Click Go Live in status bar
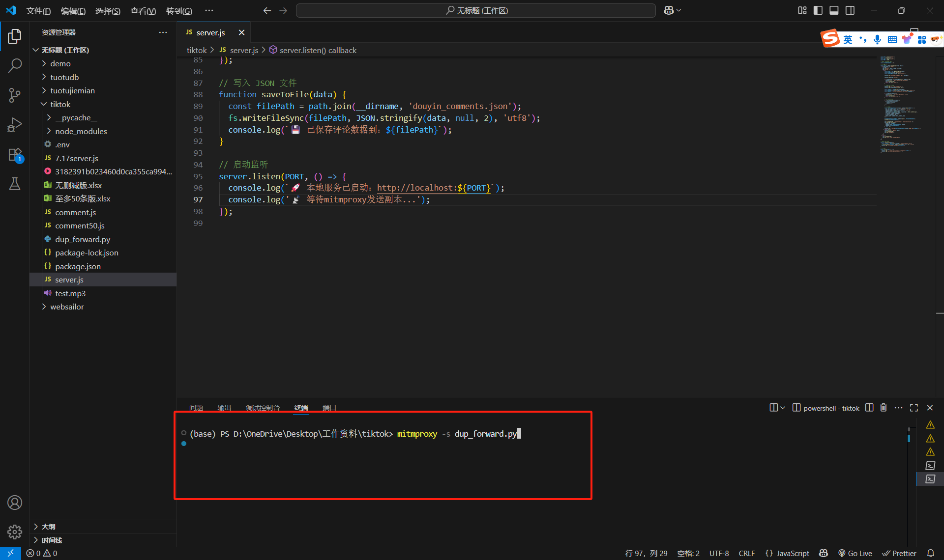This screenshot has height=560, width=944. [855, 553]
